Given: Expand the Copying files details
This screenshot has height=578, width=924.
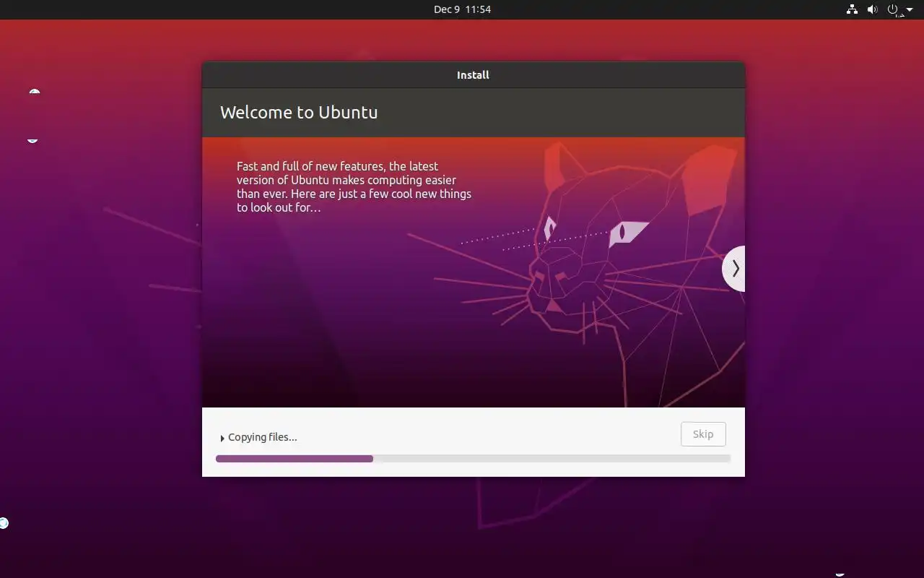Looking at the screenshot, I should coord(222,438).
